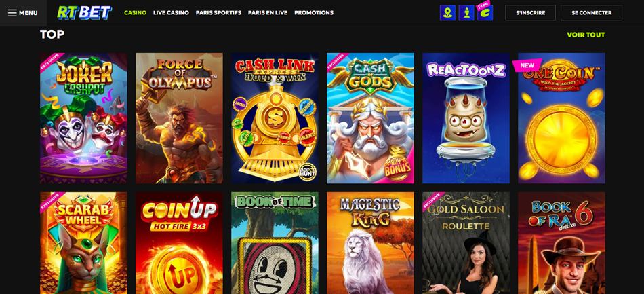Click the S'inscrire button
This screenshot has height=294, width=644.
point(530,13)
